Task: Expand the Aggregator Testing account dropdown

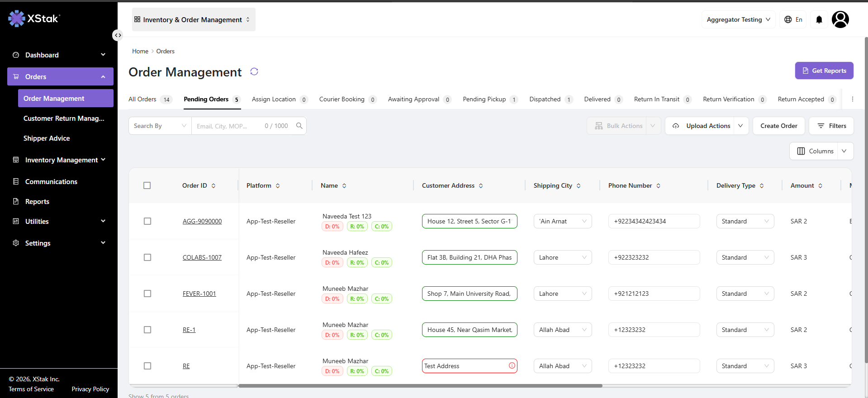Action: pos(738,19)
